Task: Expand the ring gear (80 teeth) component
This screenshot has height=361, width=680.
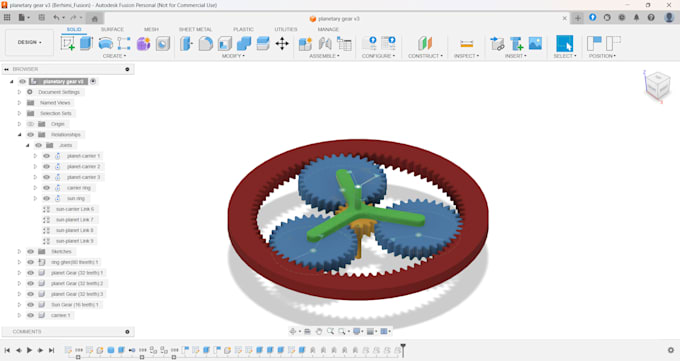Action: (19, 262)
